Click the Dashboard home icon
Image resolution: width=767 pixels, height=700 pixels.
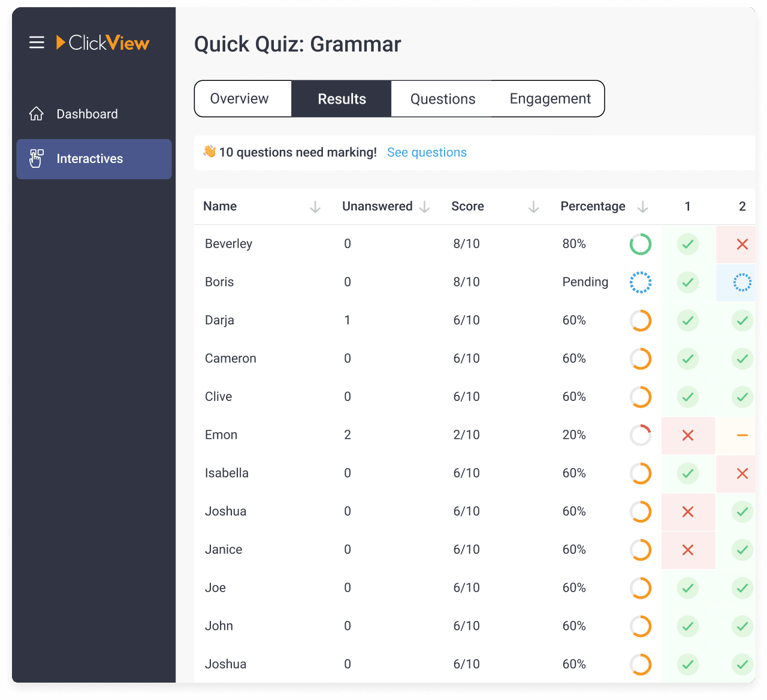37,114
